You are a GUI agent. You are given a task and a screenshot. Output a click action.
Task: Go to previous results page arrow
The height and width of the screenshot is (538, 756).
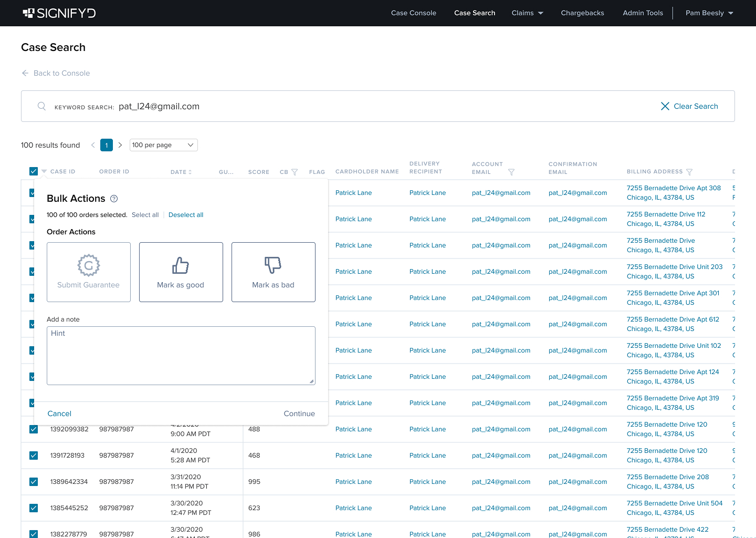(x=93, y=145)
